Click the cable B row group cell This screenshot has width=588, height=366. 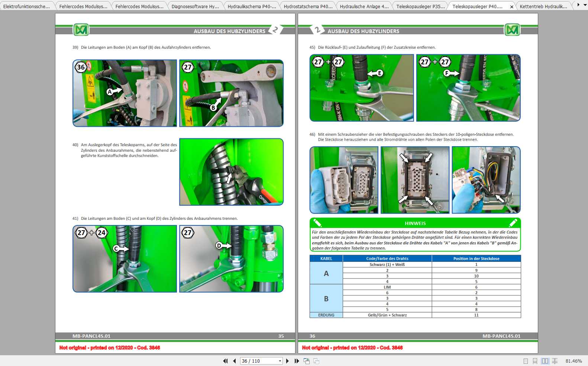pos(326,298)
